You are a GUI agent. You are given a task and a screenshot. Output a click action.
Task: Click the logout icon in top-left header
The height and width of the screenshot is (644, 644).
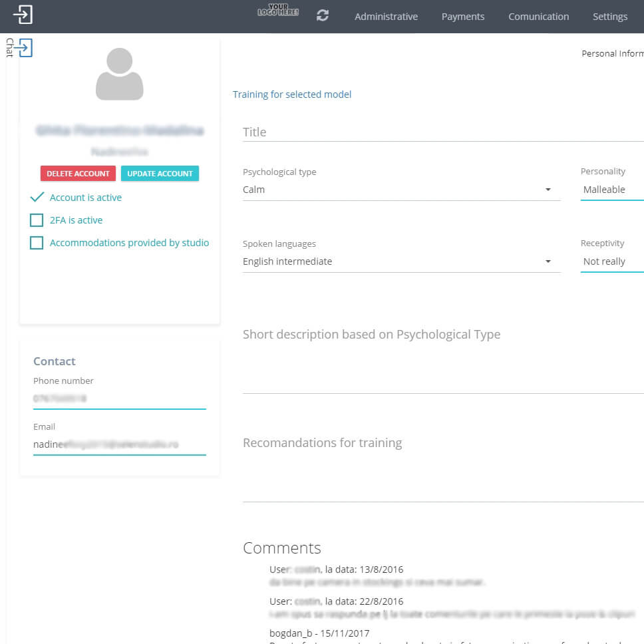(23, 15)
